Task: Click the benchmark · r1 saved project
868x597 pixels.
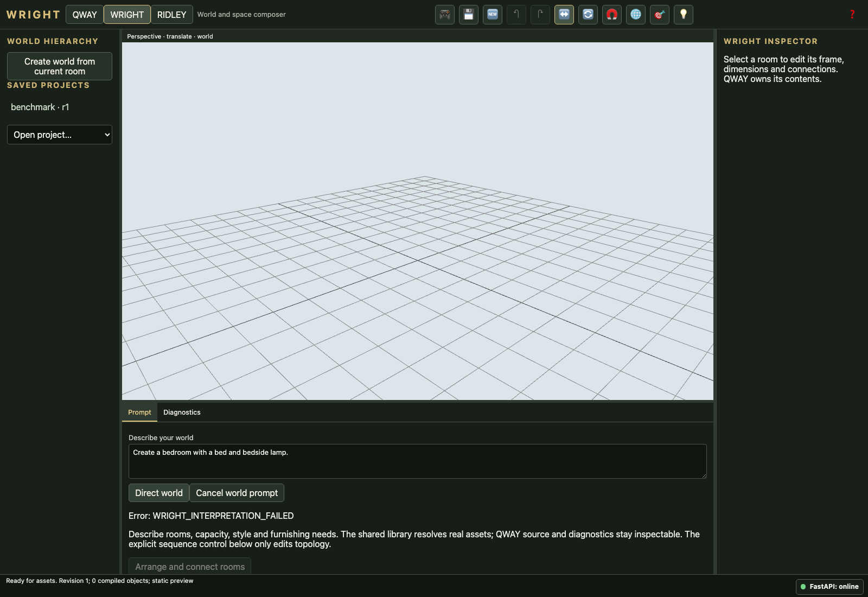Action: coord(40,107)
